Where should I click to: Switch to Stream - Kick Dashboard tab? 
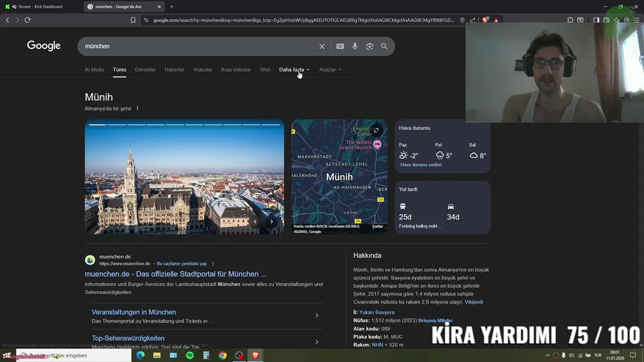40,7
